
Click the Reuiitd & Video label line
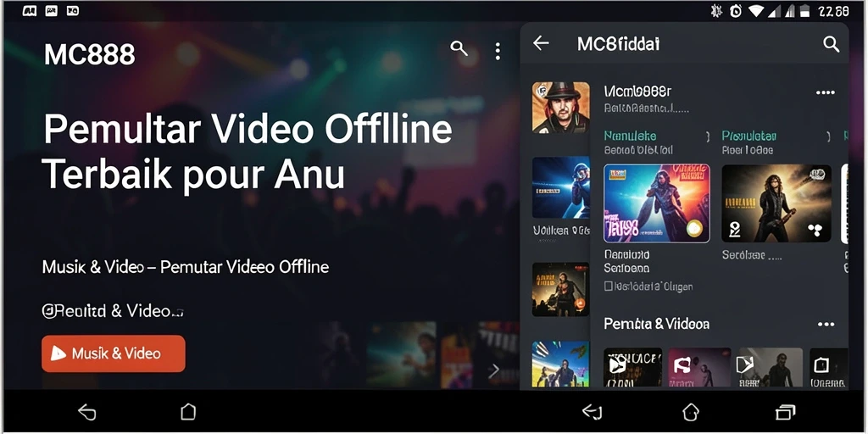113,312
